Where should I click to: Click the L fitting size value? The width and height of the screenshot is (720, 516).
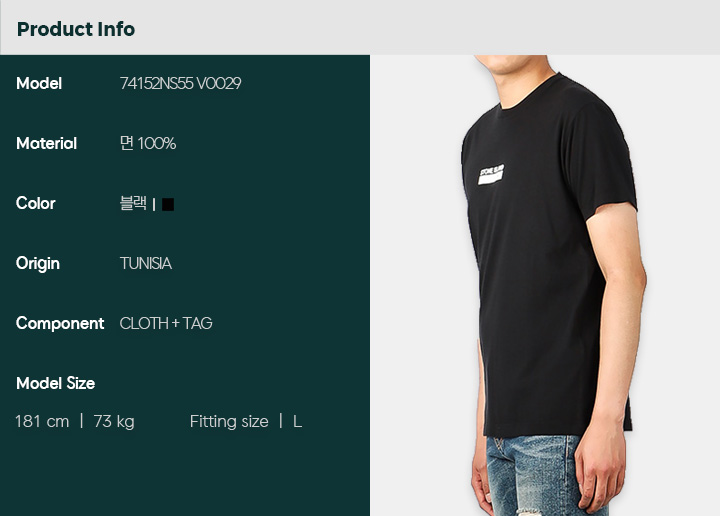pos(298,421)
